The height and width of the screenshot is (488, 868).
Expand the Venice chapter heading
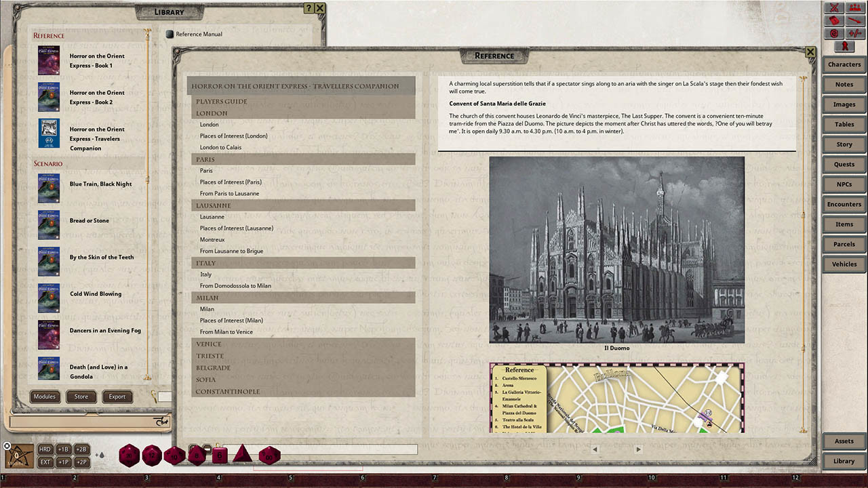pyautogui.click(x=209, y=344)
